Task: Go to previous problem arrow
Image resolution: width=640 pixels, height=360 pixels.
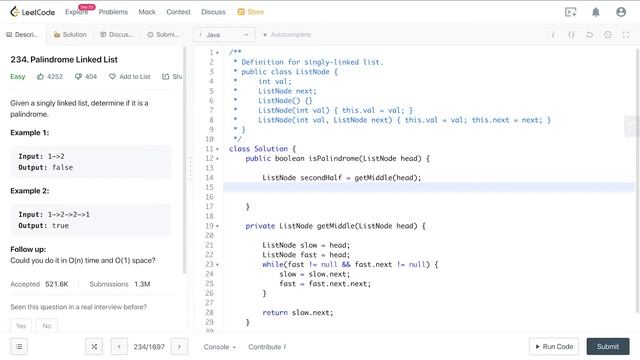Action: (119, 347)
